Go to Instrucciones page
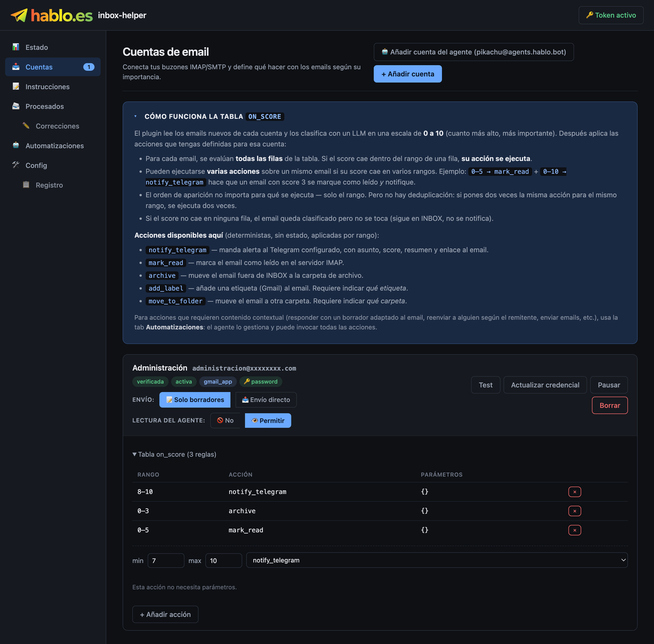This screenshot has width=654, height=644. point(53,86)
